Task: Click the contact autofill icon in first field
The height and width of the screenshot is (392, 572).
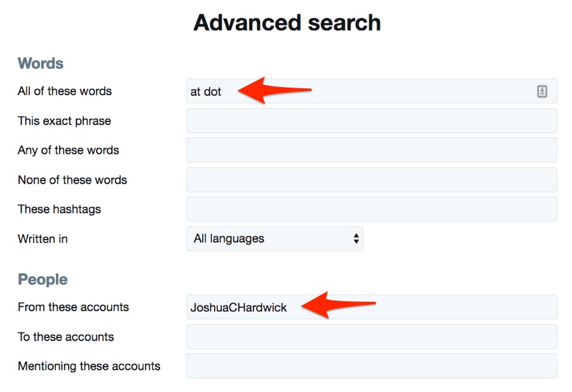Action: [x=541, y=91]
